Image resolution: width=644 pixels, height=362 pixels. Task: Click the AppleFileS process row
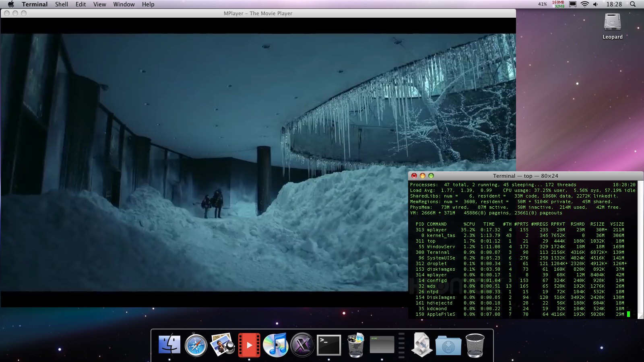coord(520,314)
